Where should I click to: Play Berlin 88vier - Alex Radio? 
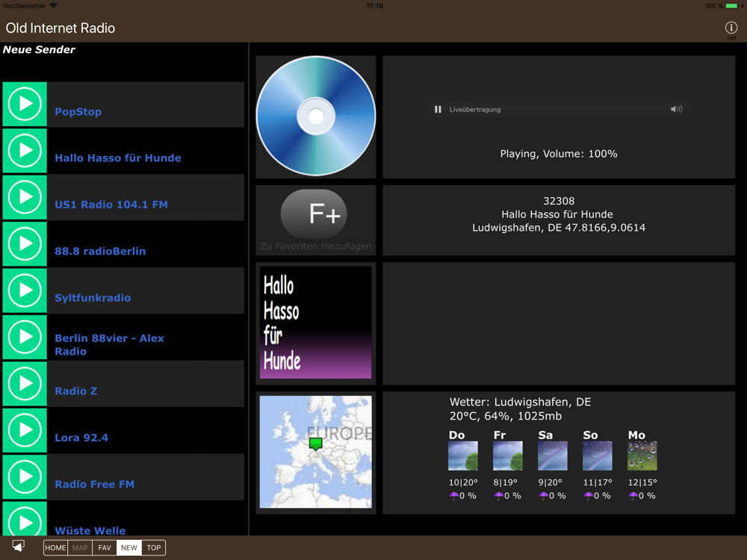[25, 337]
